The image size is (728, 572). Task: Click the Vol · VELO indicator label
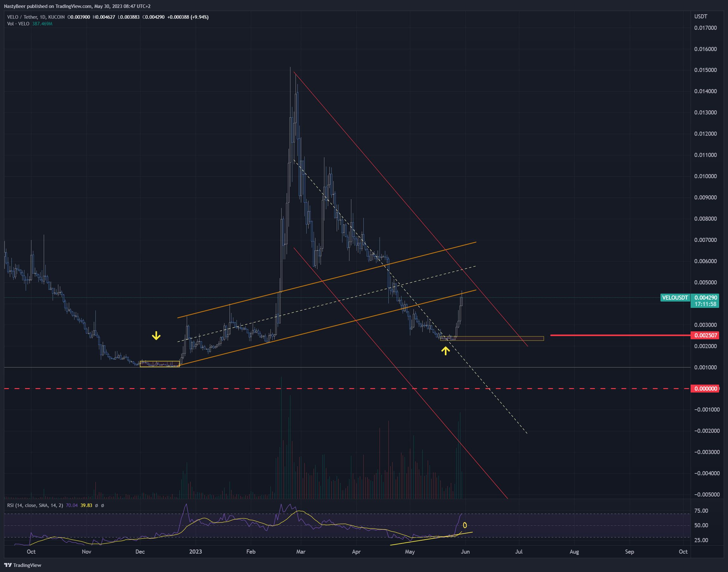[x=18, y=24]
